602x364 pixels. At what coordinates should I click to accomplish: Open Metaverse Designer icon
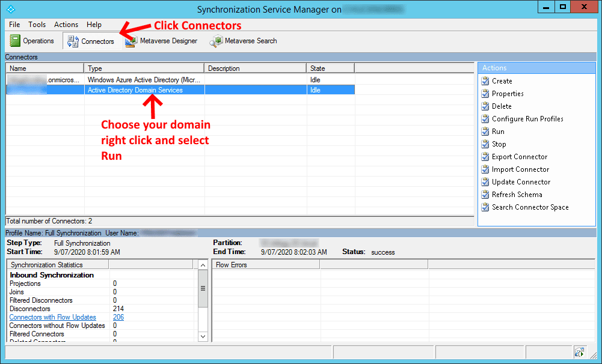click(x=131, y=41)
